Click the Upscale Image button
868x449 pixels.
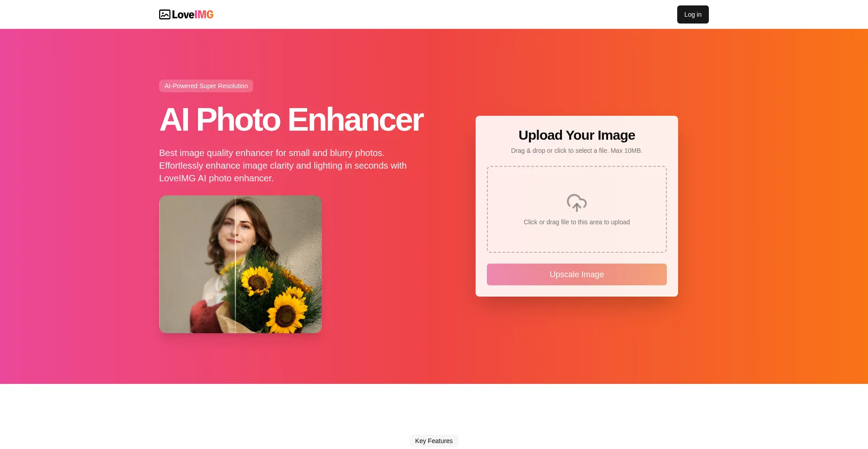tap(577, 274)
